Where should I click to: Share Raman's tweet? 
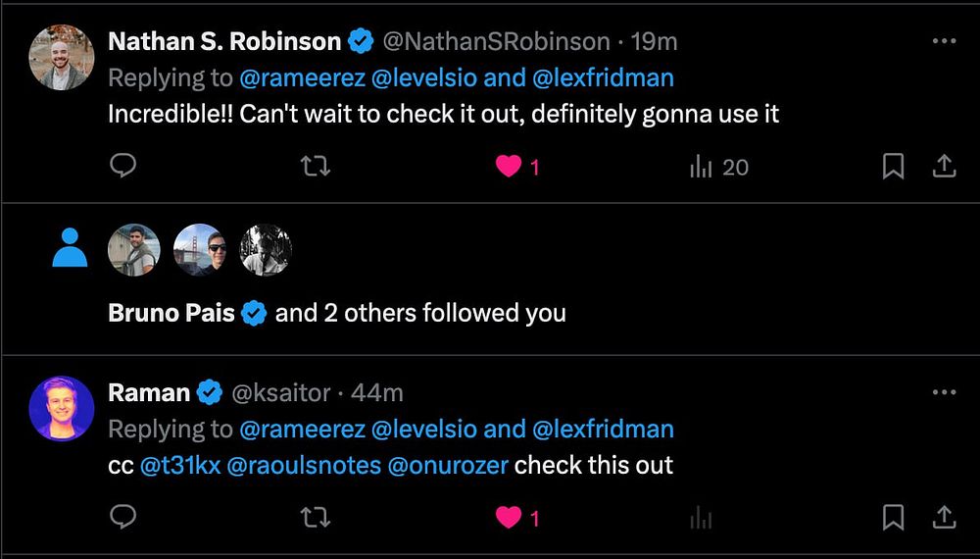click(944, 517)
